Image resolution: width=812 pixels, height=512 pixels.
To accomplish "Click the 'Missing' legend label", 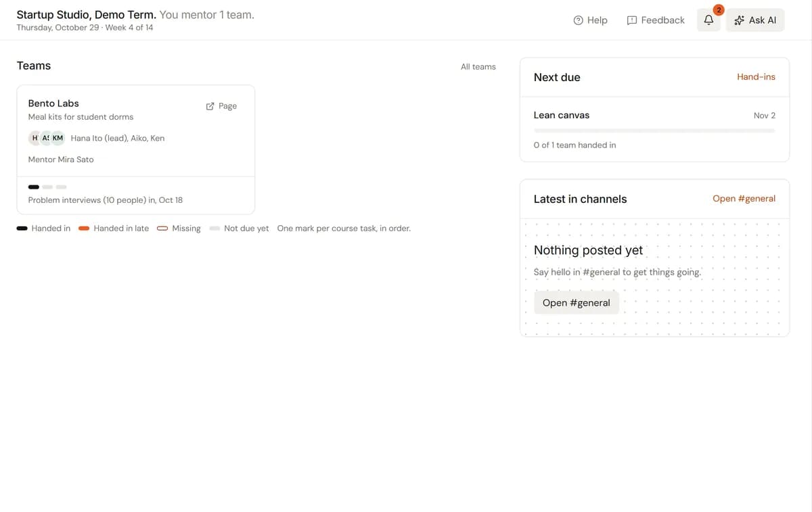I will 186,229.
